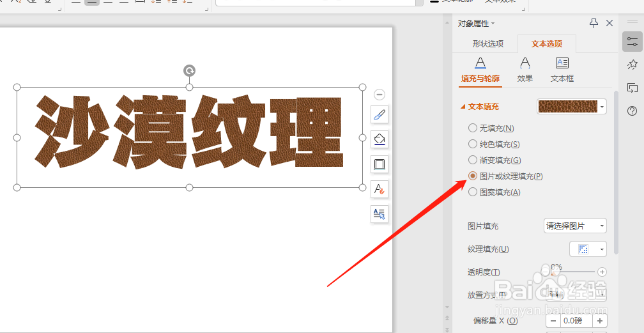The height and width of the screenshot is (333, 644).
Task: Open the text effect A floating tool
Action: tap(379, 189)
